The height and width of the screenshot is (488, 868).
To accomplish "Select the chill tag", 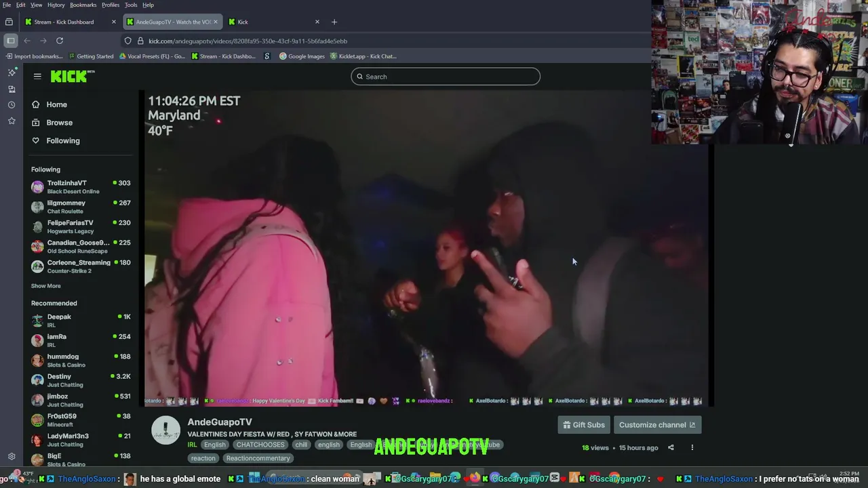I will (301, 445).
